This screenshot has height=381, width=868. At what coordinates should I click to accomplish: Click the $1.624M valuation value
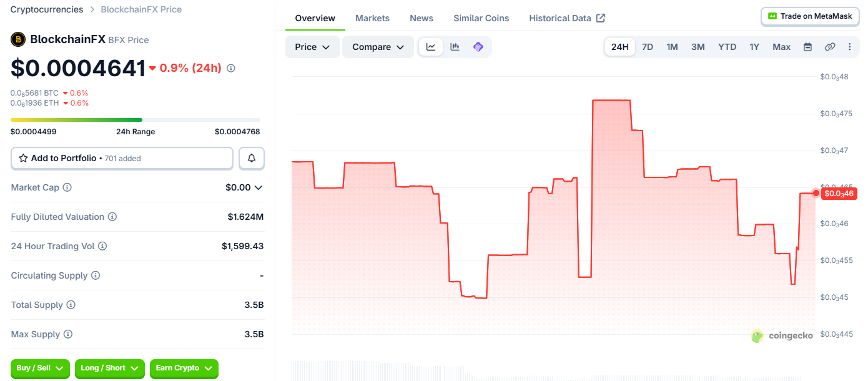(245, 217)
